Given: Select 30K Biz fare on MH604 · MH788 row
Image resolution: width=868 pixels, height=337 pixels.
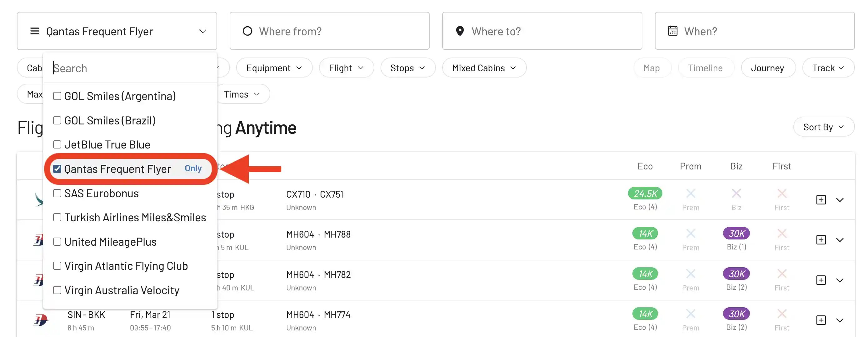Looking at the screenshot, I should pyautogui.click(x=736, y=234).
